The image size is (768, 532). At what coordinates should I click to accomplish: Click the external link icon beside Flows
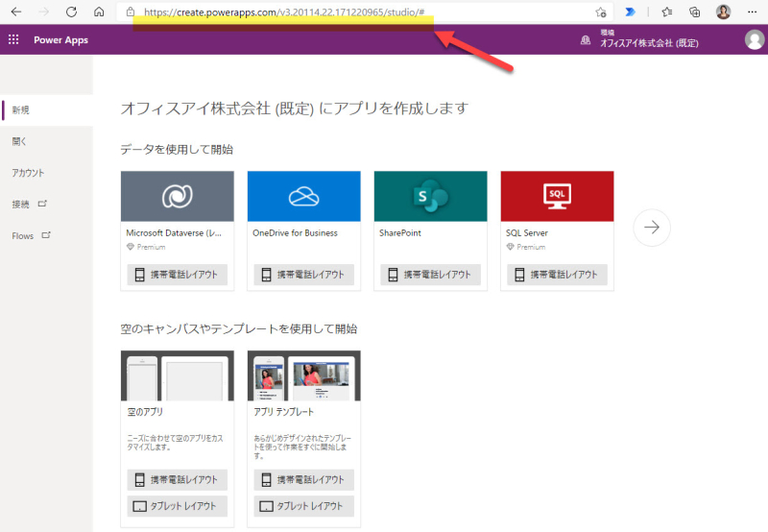coord(46,234)
